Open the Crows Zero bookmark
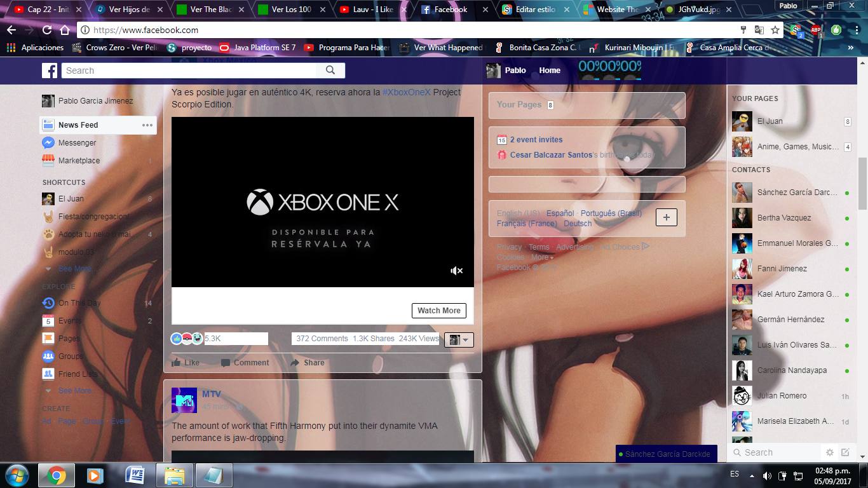Viewport: 868px width, 488px height. pyautogui.click(x=114, y=48)
